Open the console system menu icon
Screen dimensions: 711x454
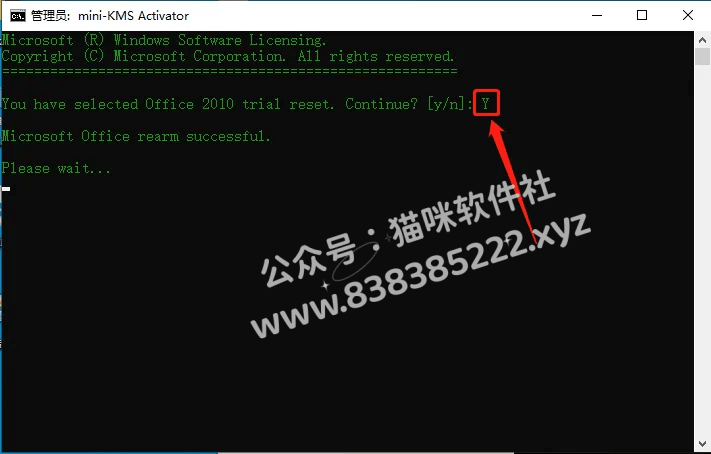[x=18, y=15]
